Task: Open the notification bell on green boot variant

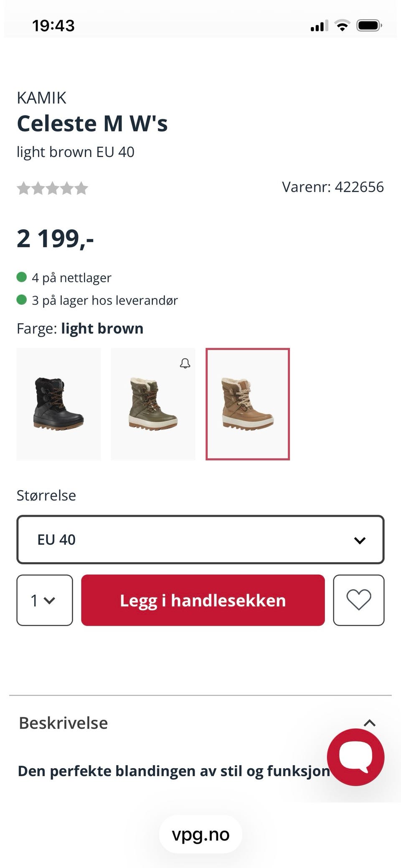Action: 185,363
